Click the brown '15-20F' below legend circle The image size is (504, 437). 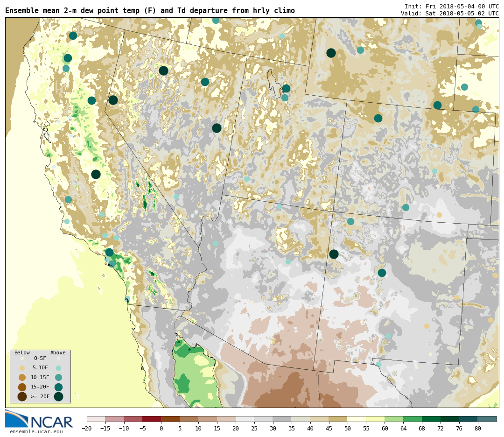(x=22, y=387)
